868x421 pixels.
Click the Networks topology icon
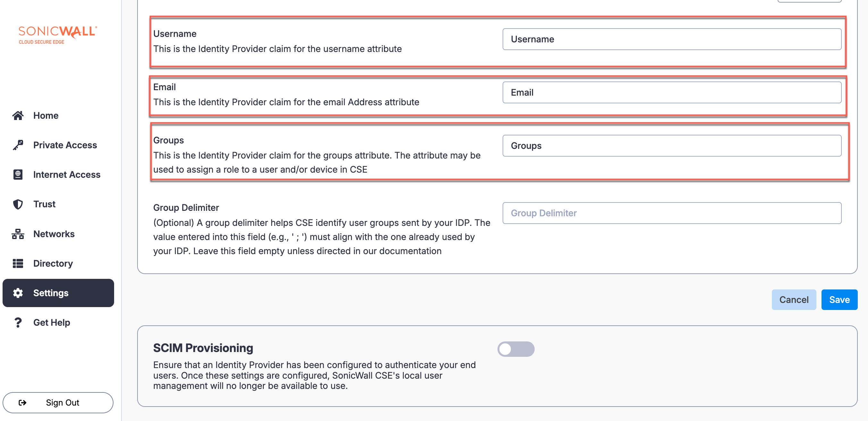tap(18, 234)
